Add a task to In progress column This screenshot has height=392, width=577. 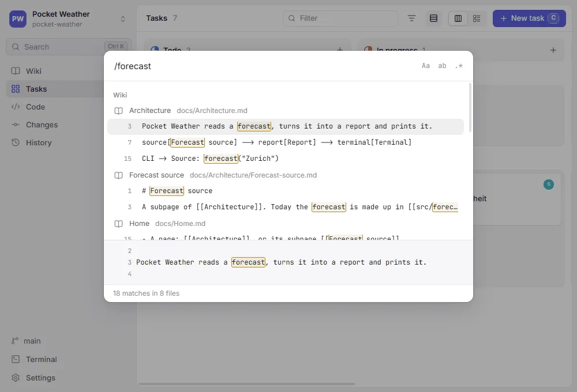pyautogui.click(x=553, y=50)
